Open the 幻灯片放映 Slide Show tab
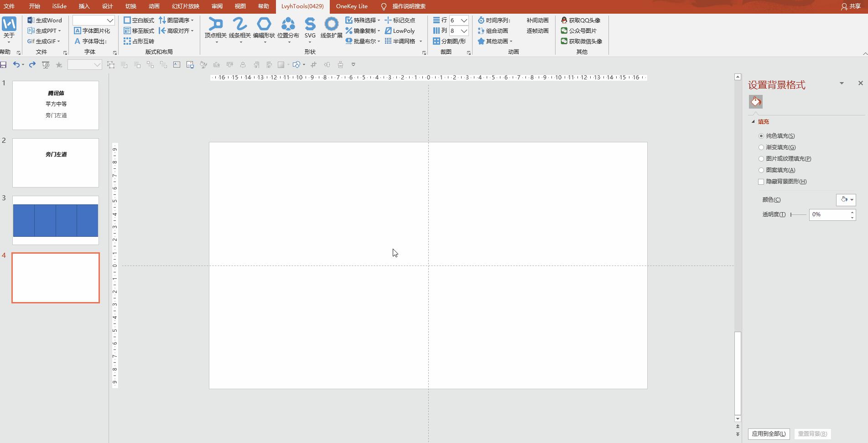This screenshot has width=868, height=443. click(186, 6)
